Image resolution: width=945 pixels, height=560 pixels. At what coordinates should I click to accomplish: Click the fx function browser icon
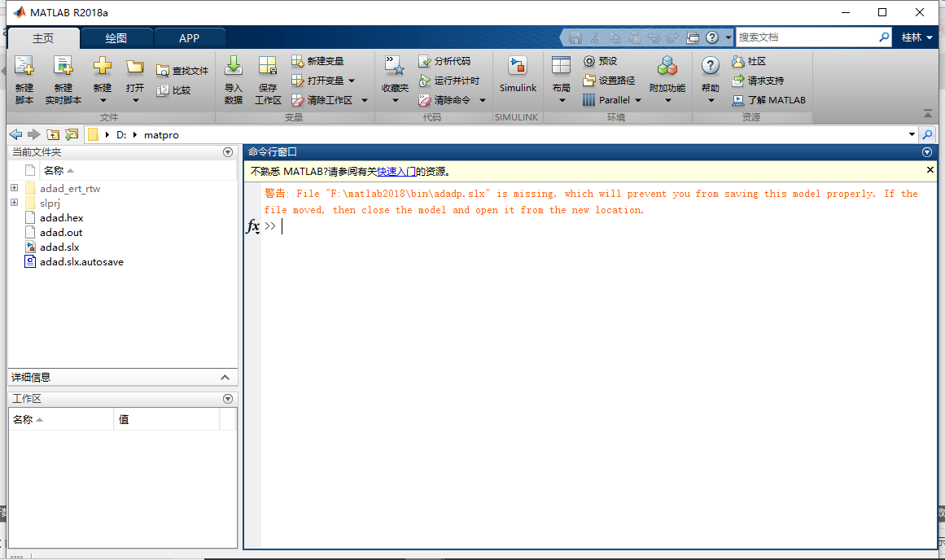point(252,226)
